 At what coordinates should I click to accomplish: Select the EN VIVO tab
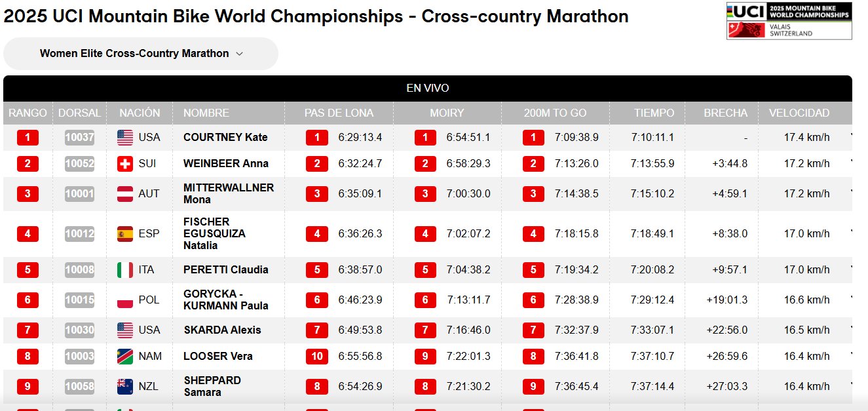point(427,88)
